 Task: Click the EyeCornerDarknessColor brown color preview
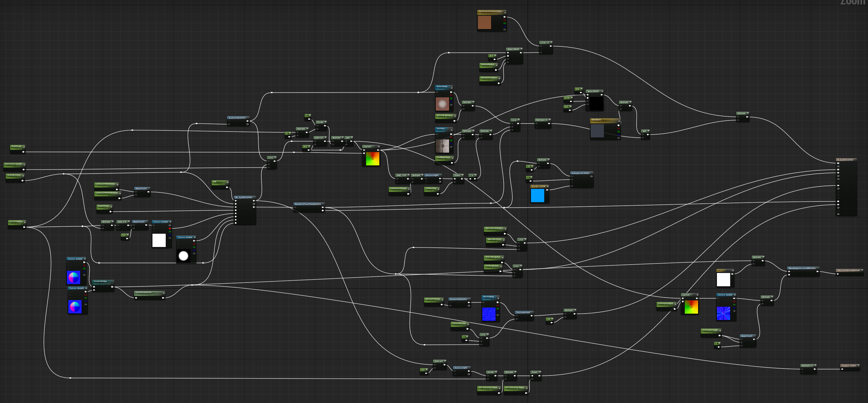click(x=484, y=23)
